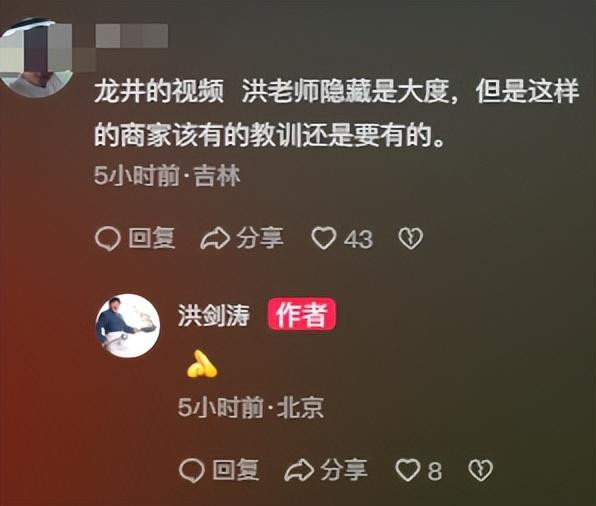Tap the red 作者 badge
The width and height of the screenshot is (596, 506).
coord(302,314)
